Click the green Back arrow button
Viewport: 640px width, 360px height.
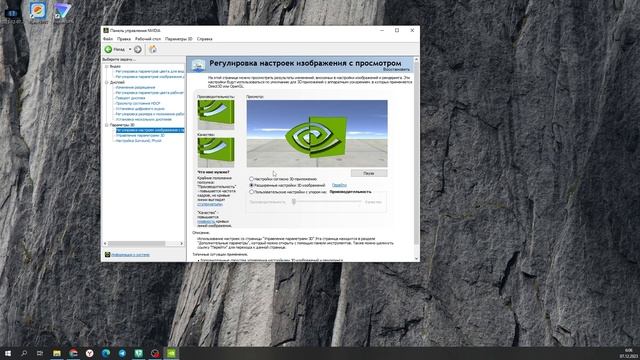click(x=109, y=49)
